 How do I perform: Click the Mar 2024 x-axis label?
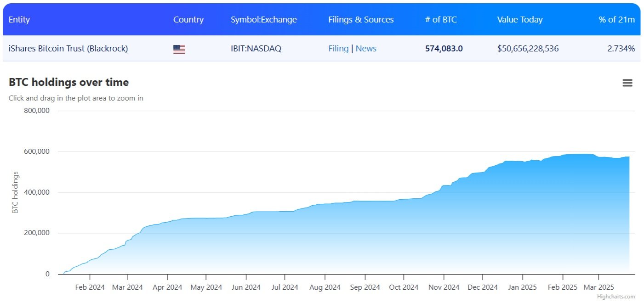(127, 287)
